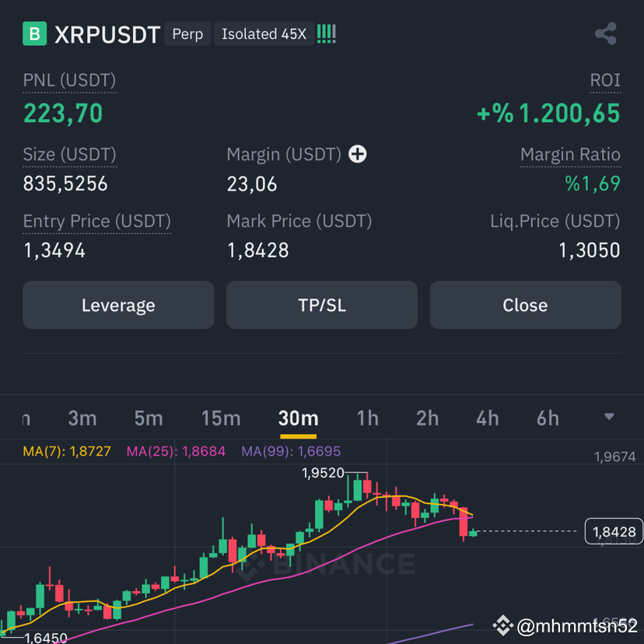Tap the PNL value 223,70
The image size is (644, 644).
[63, 114]
